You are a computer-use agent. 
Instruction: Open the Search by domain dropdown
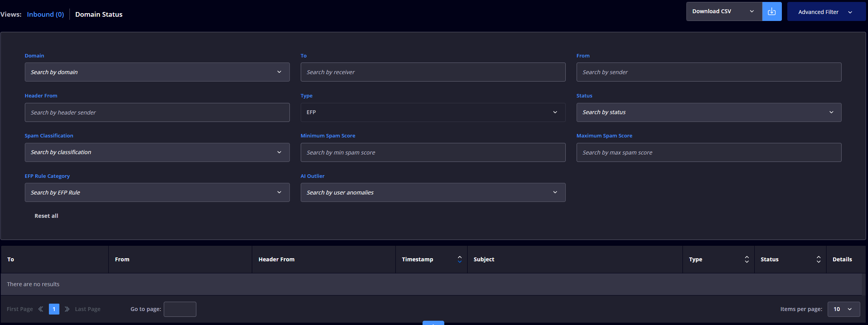(x=157, y=72)
